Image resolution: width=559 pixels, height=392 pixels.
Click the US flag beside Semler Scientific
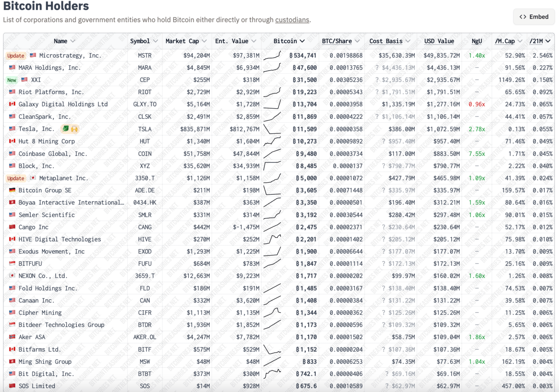(12, 215)
